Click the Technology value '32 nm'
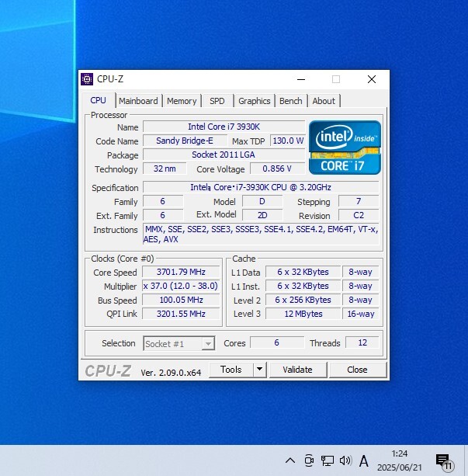 165,169
